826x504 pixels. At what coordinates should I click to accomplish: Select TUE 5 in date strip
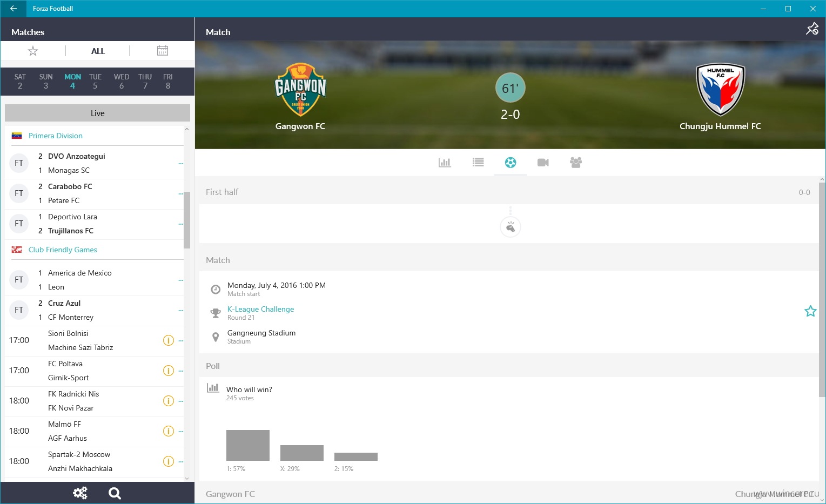95,81
